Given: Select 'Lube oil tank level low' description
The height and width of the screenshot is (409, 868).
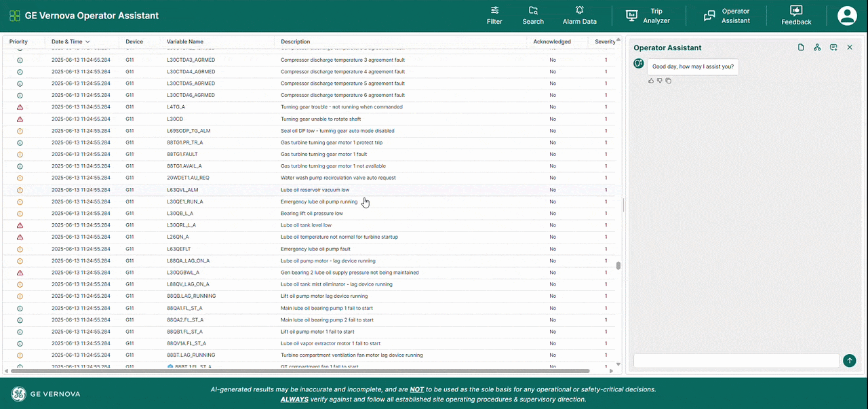Looking at the screenshot, I should coord(307,225).
